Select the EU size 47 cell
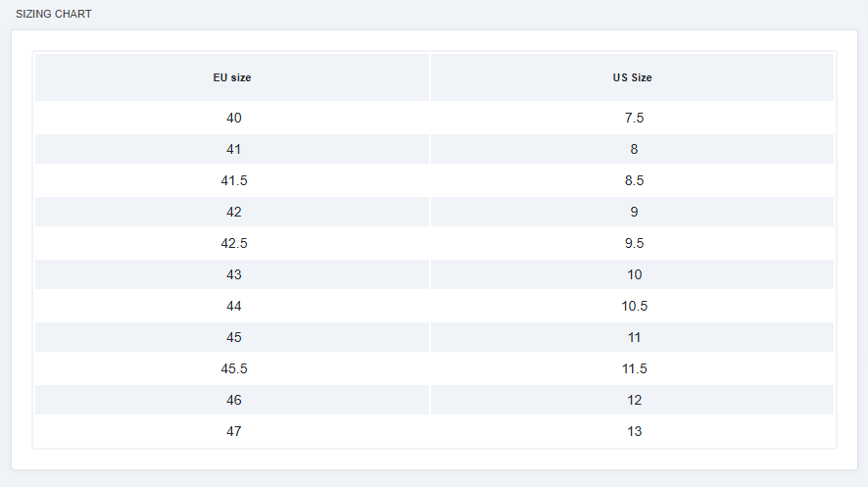Viewport: 868px width, 487px height. (233, 431)
